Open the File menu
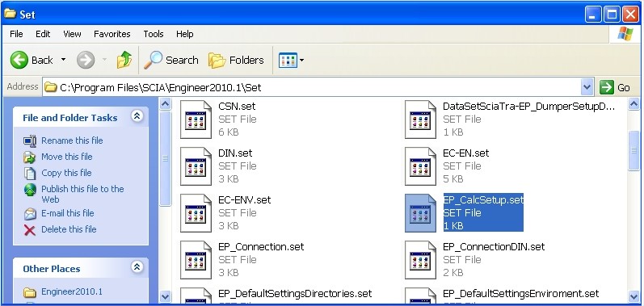 [16, 34]
